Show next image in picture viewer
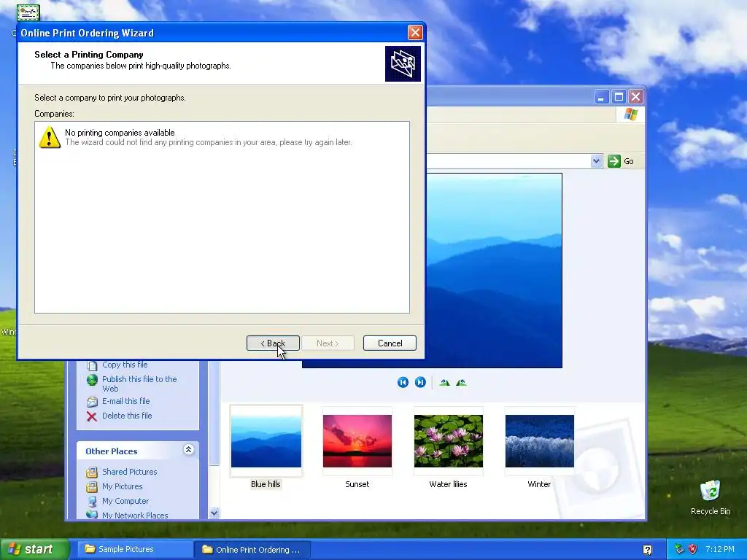This screenshot has height=560, width=747. point(420,382)
